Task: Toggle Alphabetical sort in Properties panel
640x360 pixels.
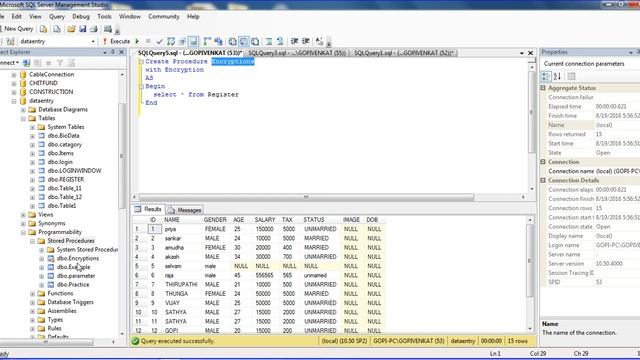Action: tap(557, 76)
